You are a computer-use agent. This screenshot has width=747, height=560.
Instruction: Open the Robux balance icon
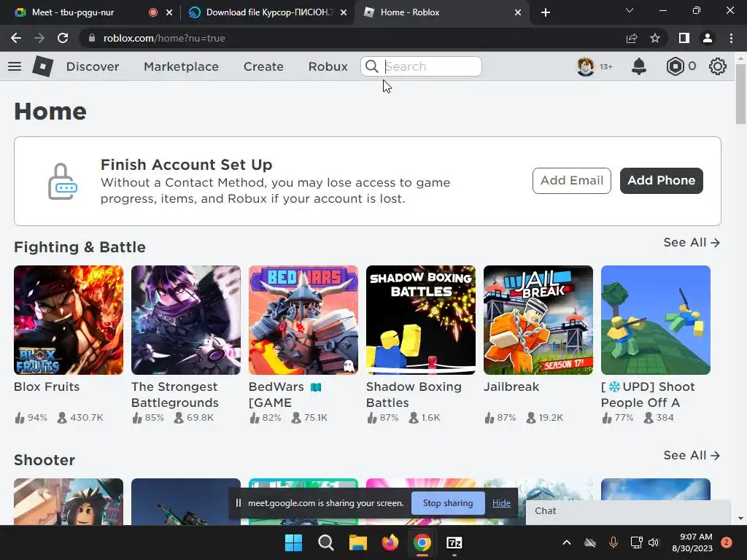pos(675,66)
